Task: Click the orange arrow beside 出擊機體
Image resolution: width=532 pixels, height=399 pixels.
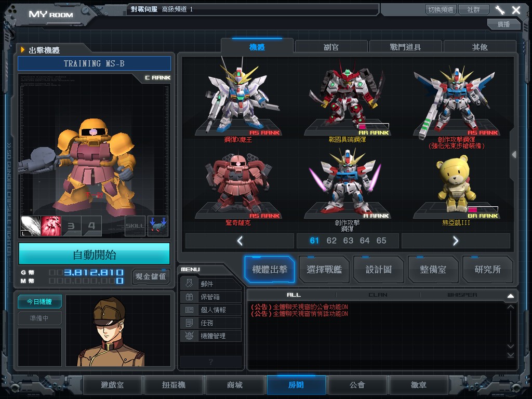Action: (23, 50)
